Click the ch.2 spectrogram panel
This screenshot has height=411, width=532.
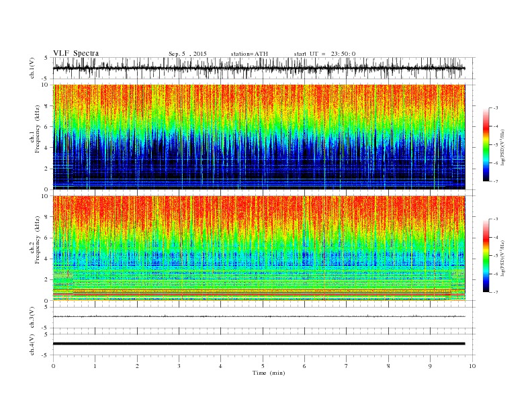coord(259,248)
